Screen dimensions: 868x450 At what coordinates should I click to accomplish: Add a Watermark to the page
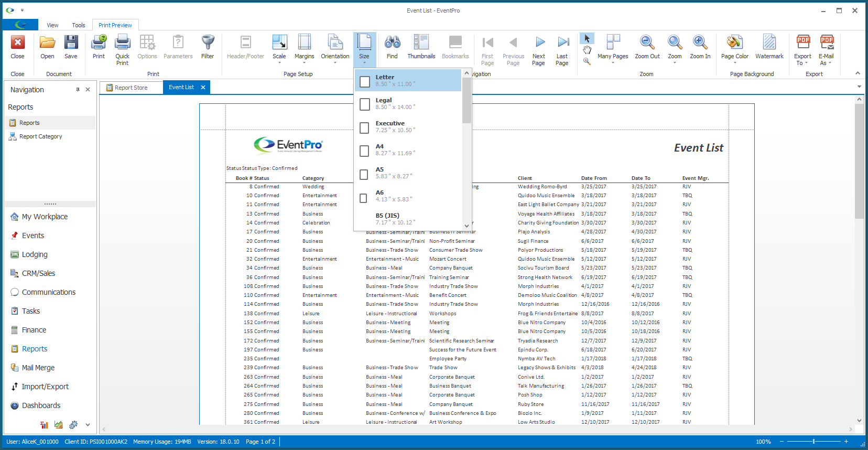click(x=769, y=47)
